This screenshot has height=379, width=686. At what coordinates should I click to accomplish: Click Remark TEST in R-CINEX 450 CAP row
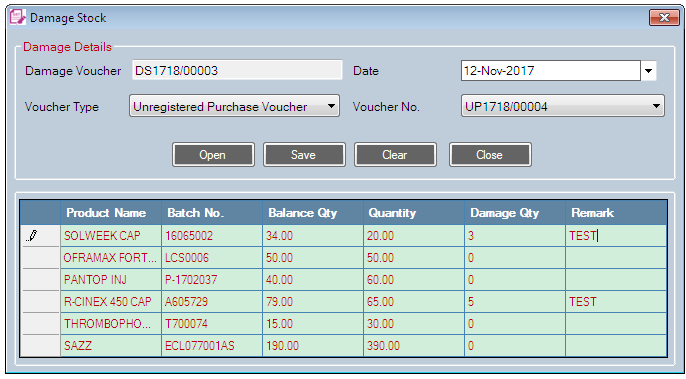[x=616, y=302]
